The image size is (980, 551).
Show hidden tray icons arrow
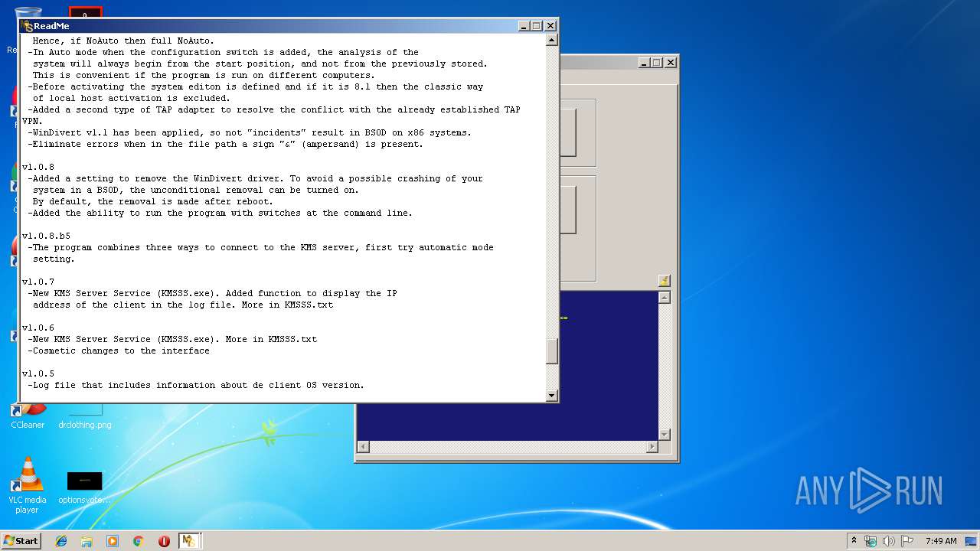[x=854, y=541]
